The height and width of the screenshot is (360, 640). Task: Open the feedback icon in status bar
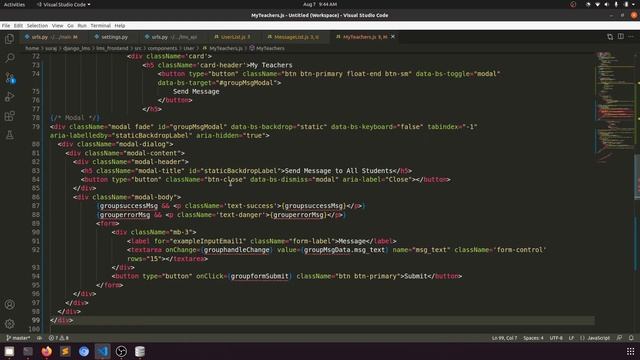(x=620, y=338)
